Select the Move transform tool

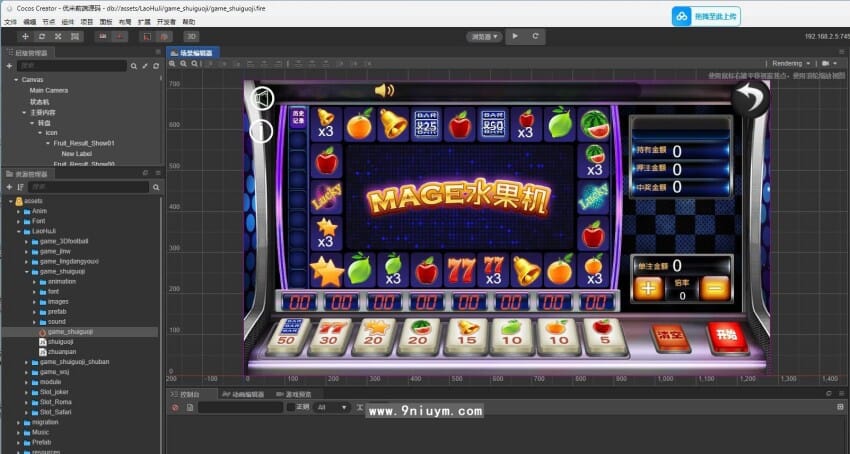(x=26, y=36)
